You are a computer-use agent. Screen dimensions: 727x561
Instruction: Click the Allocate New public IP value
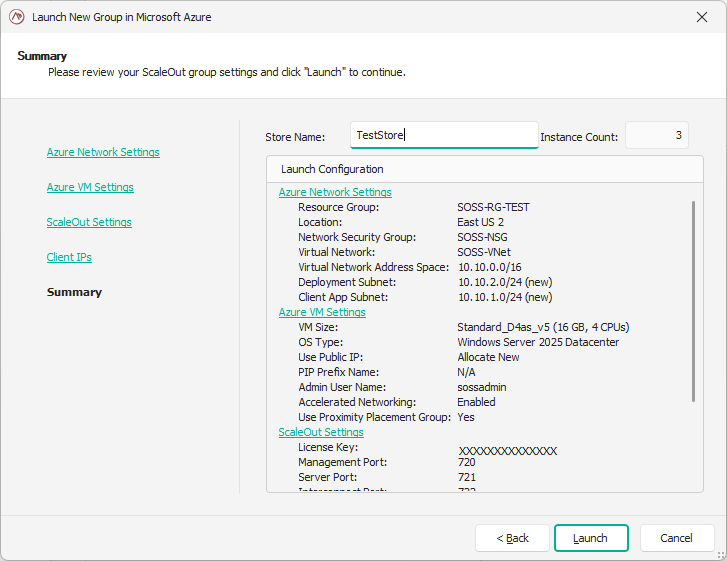point(488,357)
